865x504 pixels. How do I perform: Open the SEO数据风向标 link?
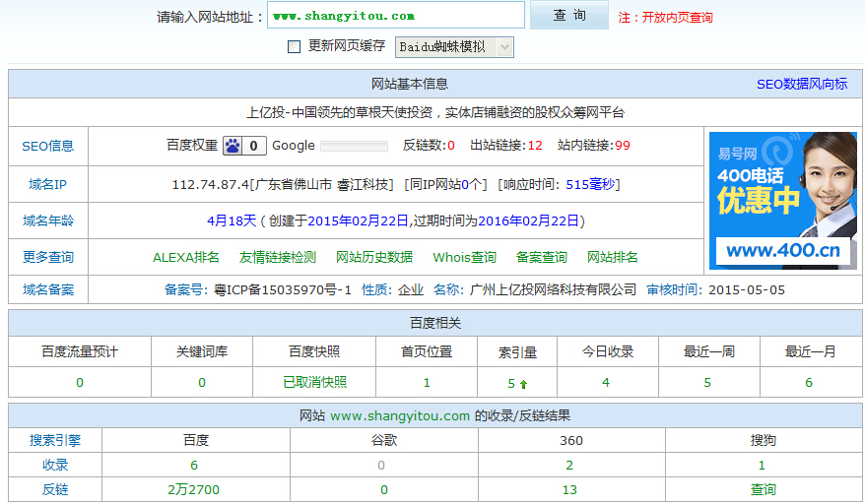point(802,85)
